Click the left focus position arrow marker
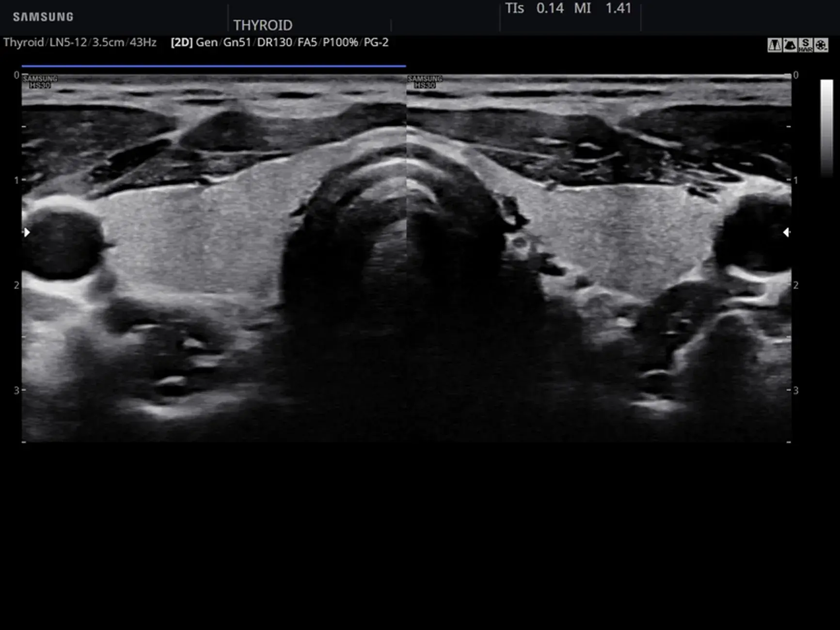Screen dimensions: 840x630 click(x=27, y=233)
